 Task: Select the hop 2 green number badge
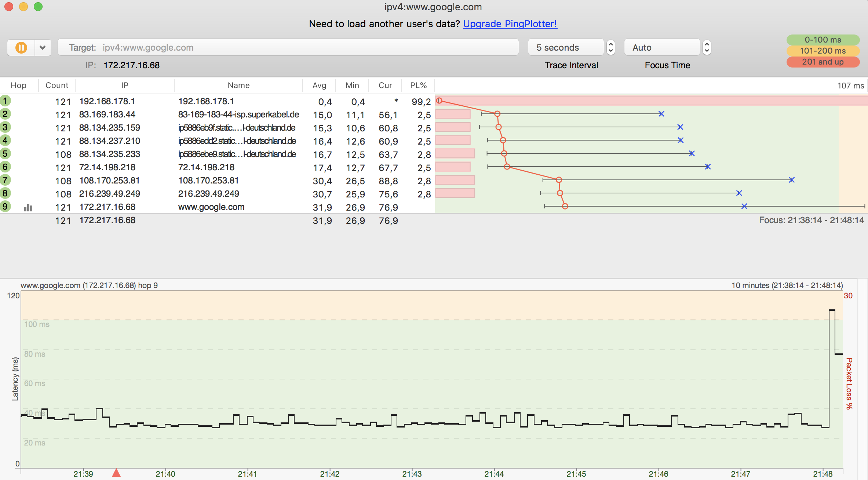[5, 114]
